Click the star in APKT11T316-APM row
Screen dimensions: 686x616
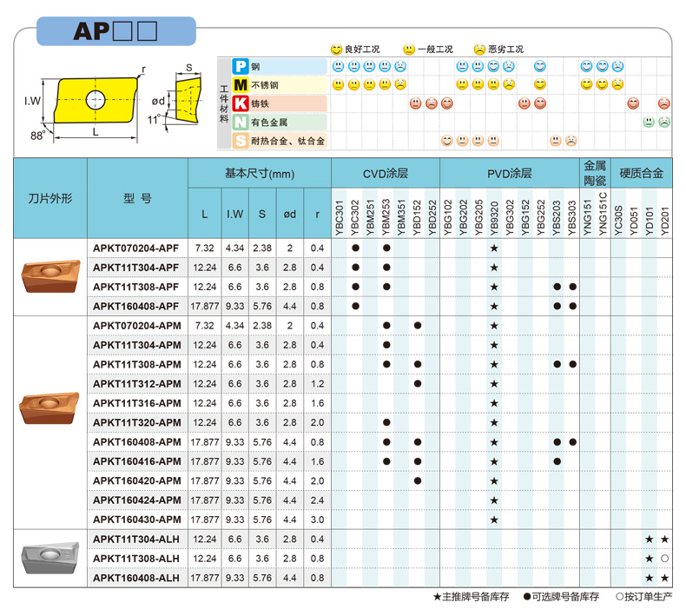click(x=494, y=403)
